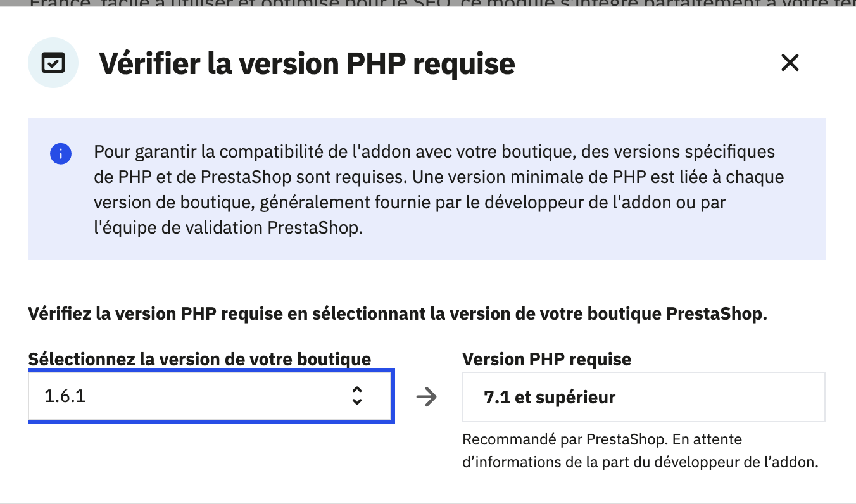Click the blue information circle icon

61,153
